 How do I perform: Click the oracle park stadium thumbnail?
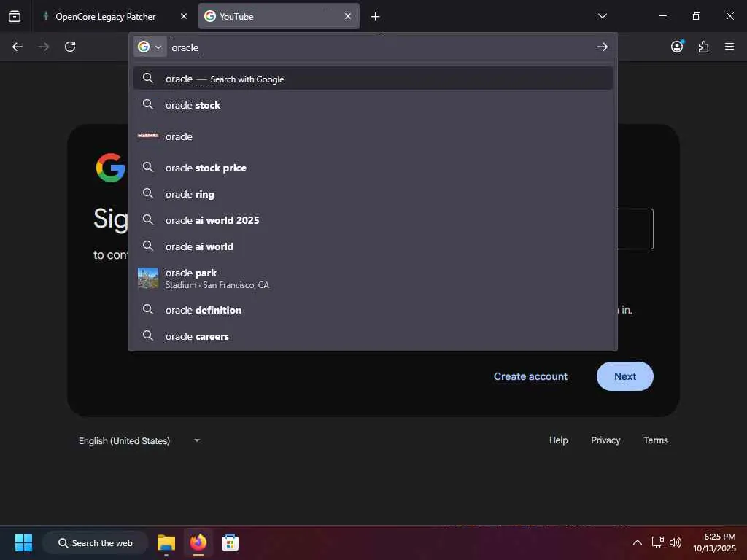(148, 278)
